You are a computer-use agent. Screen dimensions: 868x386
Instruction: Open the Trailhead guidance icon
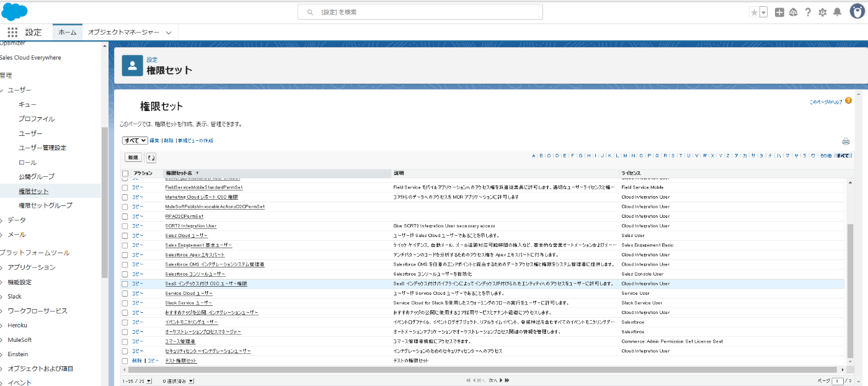pyautogui.click(x=793, y=12)
